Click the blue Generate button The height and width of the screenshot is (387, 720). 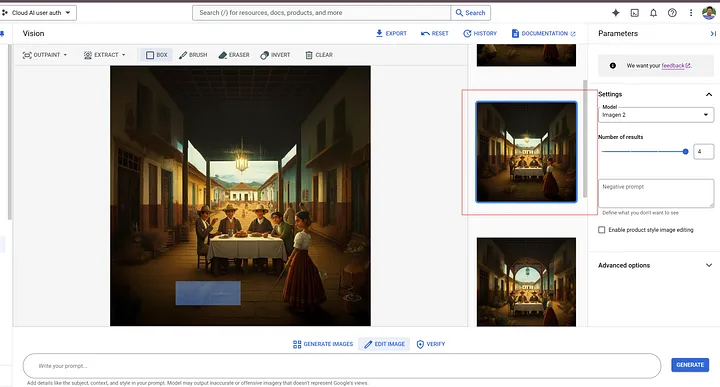[x=690, y=365]
